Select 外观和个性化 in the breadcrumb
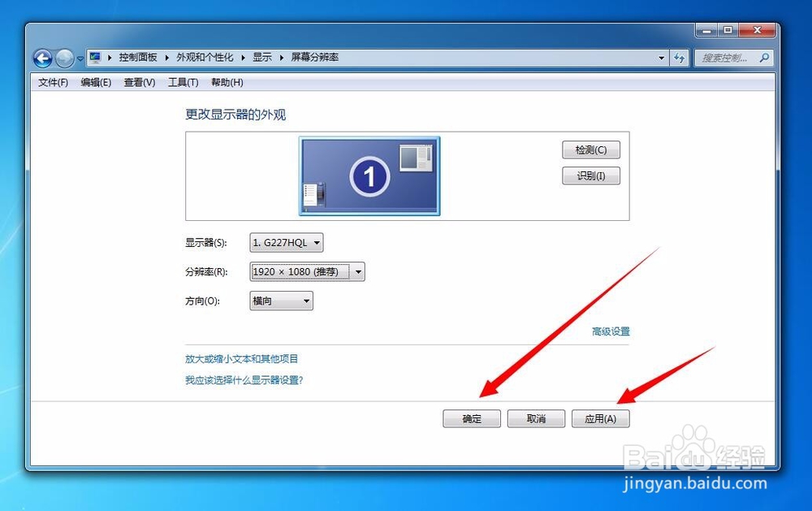This screenshot has width=812, height=511. point(205,57)
